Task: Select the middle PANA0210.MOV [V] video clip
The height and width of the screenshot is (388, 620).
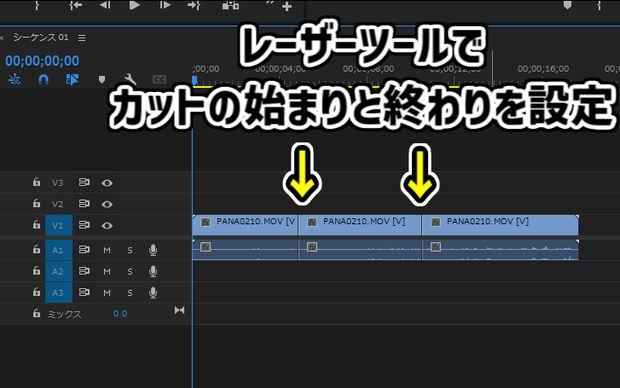Action: pos(360,225)
